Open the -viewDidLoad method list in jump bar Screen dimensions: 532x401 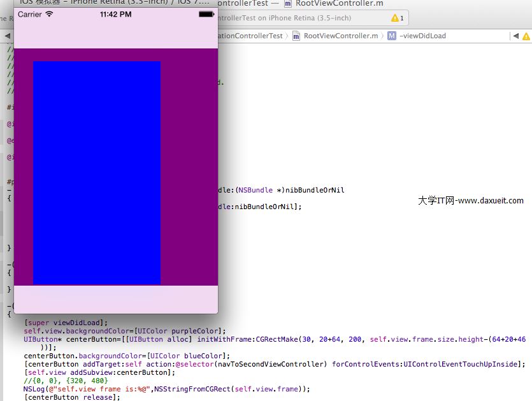pyautogui.click(x=422, y=36)
